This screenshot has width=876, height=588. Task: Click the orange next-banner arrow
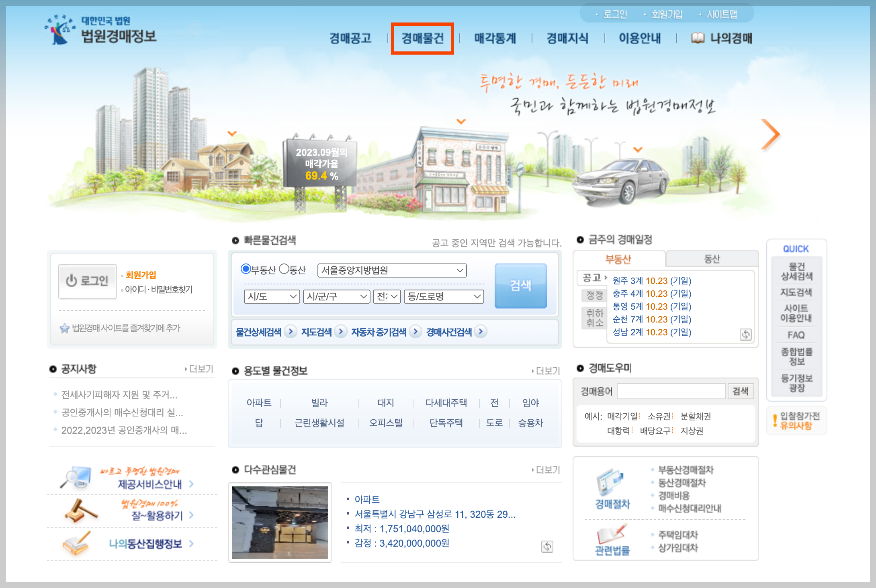(x=770, y=135)
